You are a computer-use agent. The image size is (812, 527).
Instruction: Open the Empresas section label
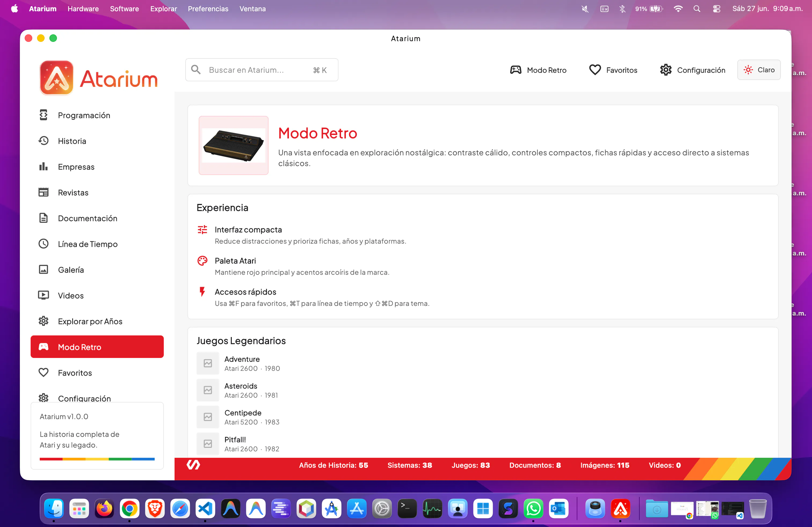click(76, 167)
